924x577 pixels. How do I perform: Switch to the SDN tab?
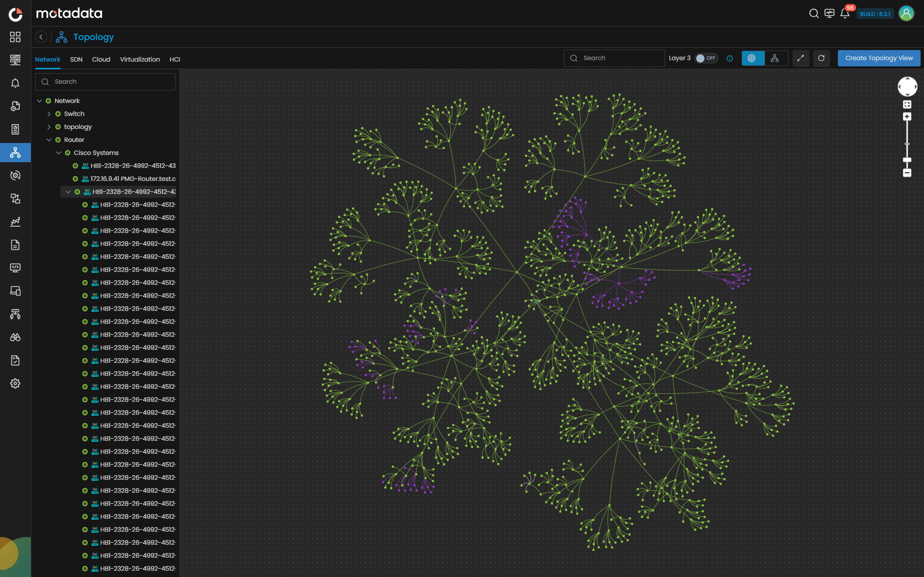tap(76, 59)
